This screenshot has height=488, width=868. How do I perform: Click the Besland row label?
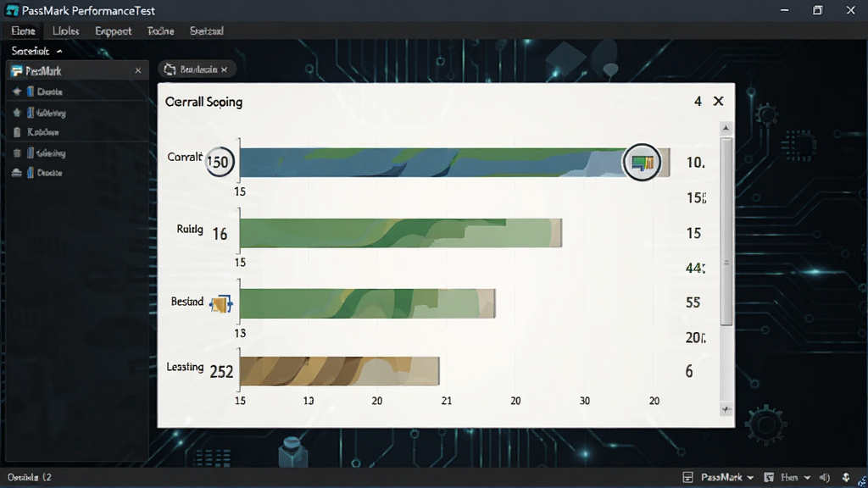pyautogui.click(x=187, y=302)
